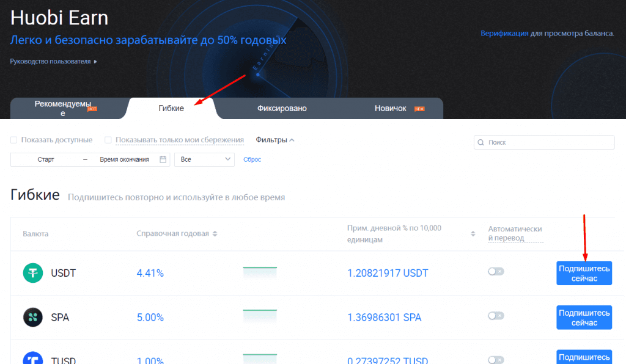Click the USDT yield trend chart

tap(260, 273)
